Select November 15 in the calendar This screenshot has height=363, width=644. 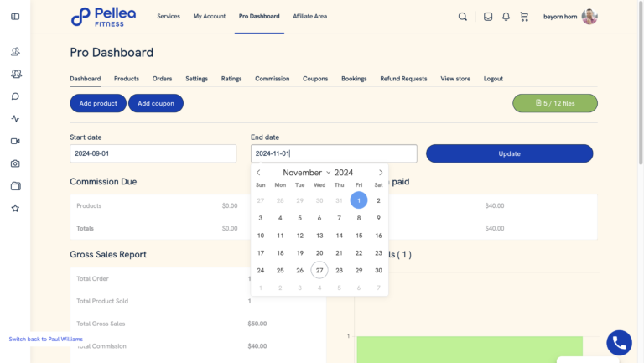click(x=359, y=236)
